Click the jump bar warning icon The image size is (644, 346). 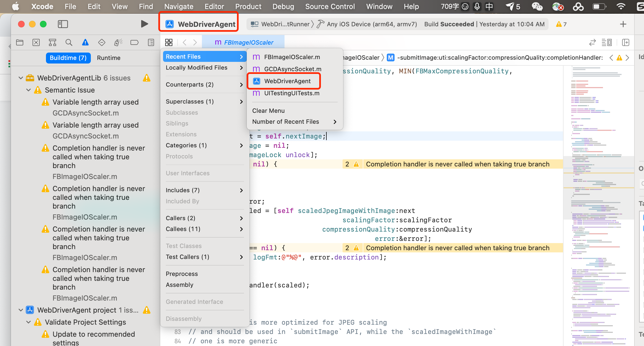[x=619, y=58]
